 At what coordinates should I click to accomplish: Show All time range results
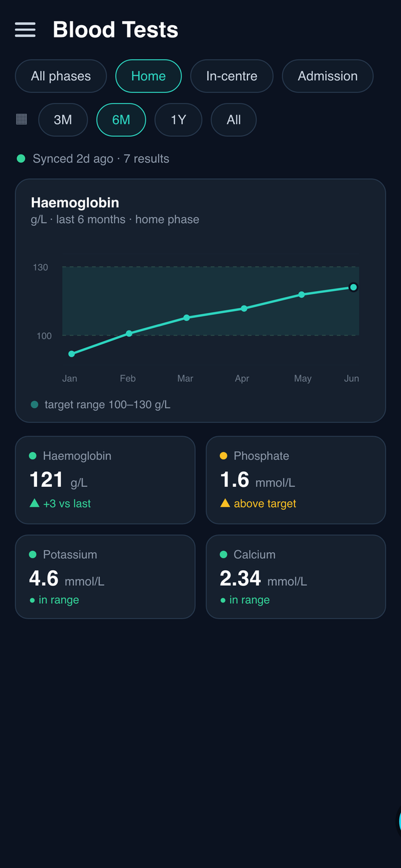tap(234, 120)
